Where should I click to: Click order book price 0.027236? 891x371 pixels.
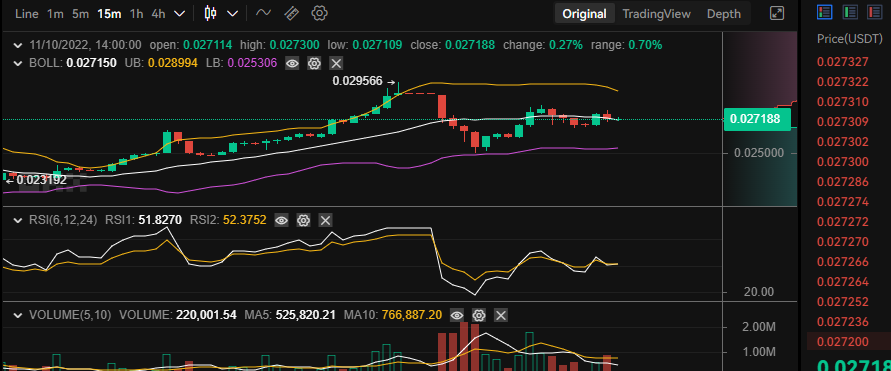pos(843,322)
